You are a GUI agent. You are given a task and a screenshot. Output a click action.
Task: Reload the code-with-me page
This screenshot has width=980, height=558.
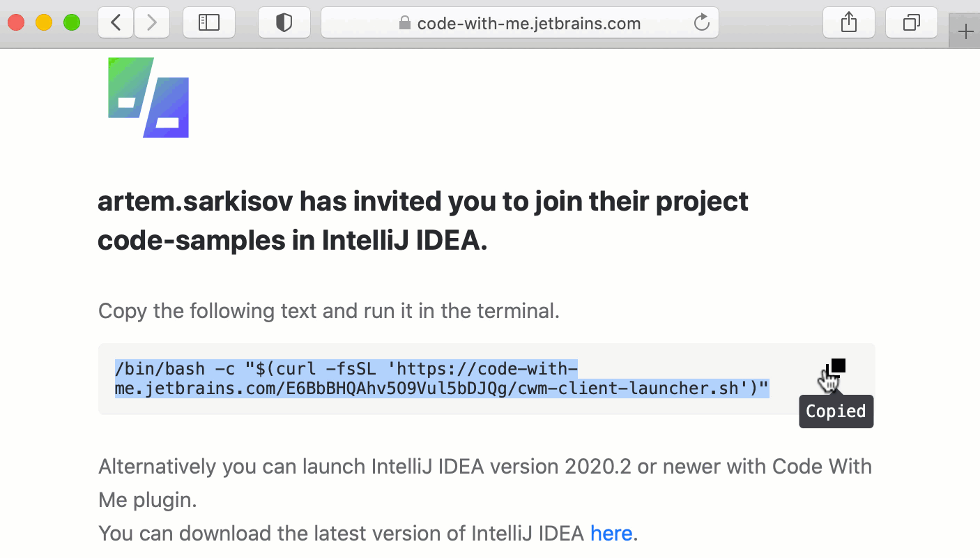tap(702, 23)
